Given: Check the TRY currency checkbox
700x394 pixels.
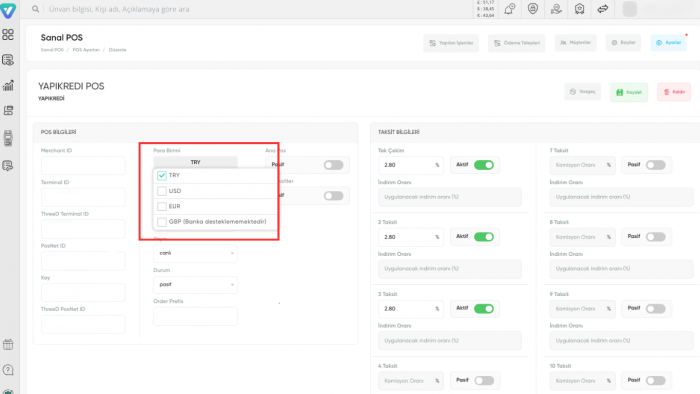Looking at the screenshot, I should [162, 175].
